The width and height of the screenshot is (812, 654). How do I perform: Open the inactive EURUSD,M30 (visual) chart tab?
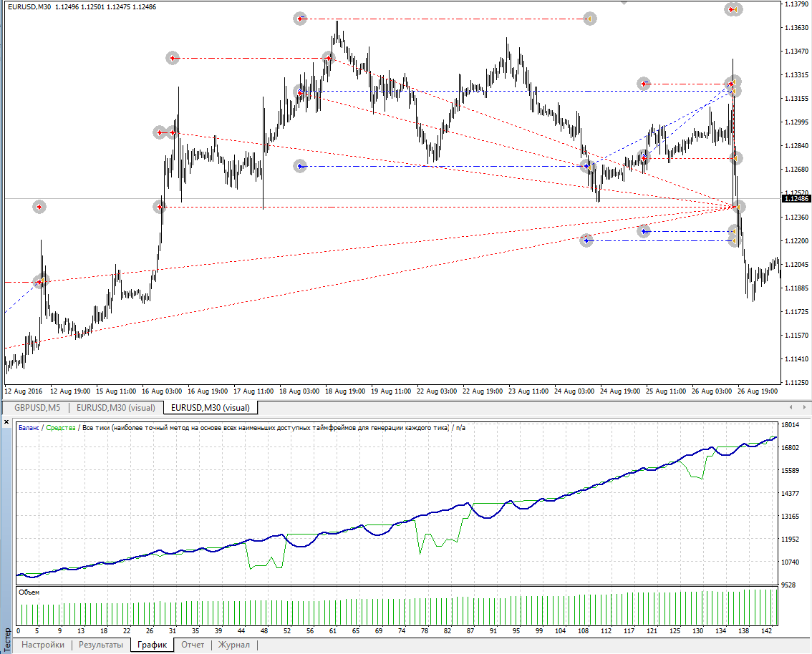(x=116, y=408)
